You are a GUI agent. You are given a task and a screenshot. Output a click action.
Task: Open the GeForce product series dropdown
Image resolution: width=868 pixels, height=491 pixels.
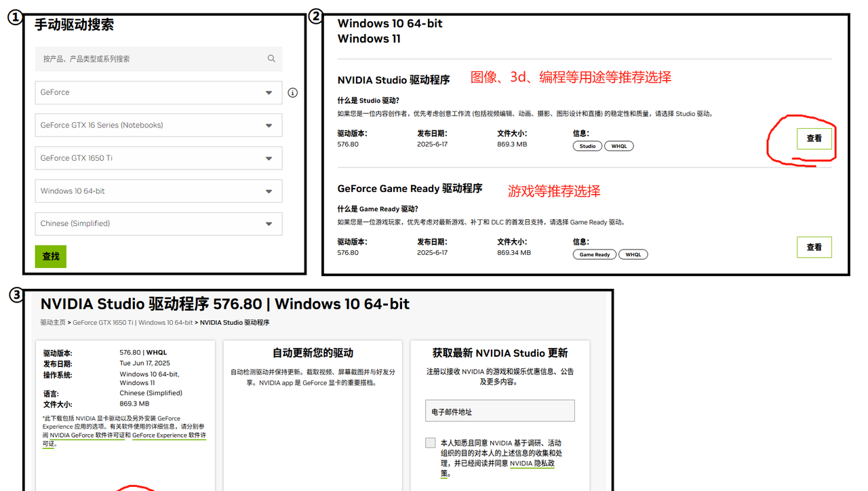point(158,92)
